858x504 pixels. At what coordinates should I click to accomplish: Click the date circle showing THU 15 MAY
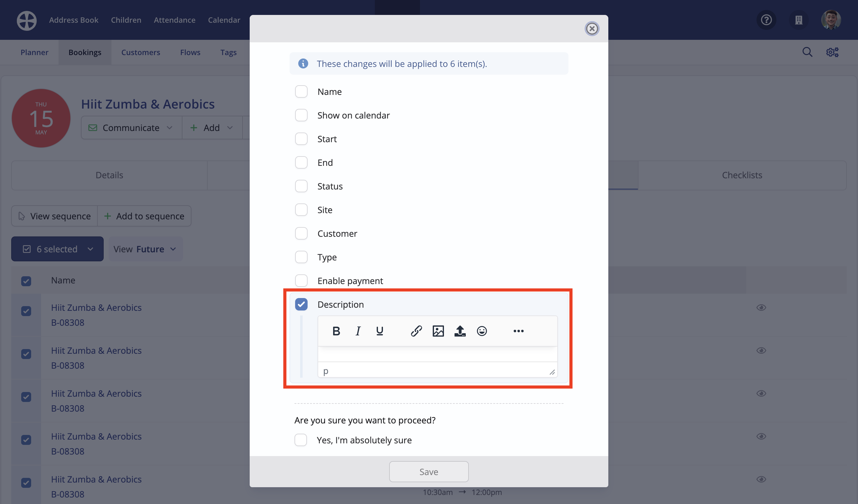coord(41,118)
